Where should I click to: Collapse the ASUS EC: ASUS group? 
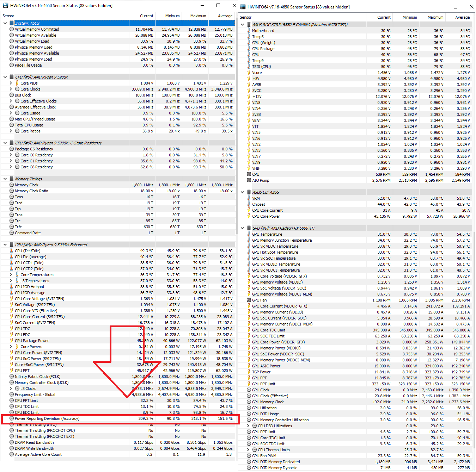coord(242,192)
